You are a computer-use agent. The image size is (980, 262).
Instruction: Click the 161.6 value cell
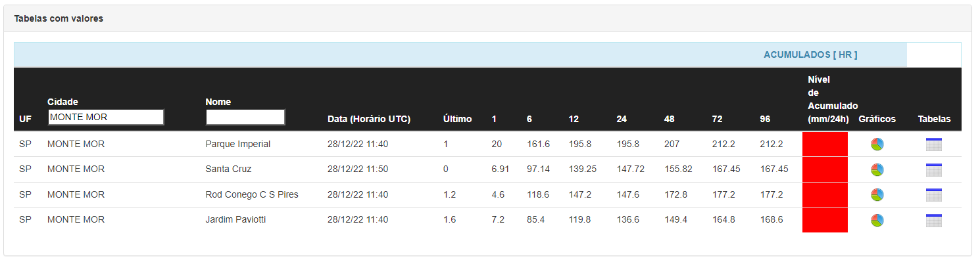point(538,144)
